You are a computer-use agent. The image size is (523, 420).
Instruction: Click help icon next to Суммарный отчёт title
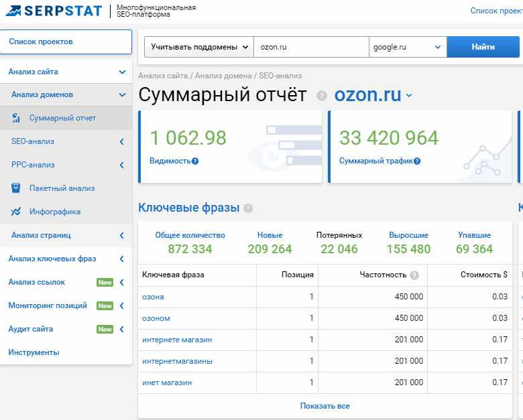point(322,96)
